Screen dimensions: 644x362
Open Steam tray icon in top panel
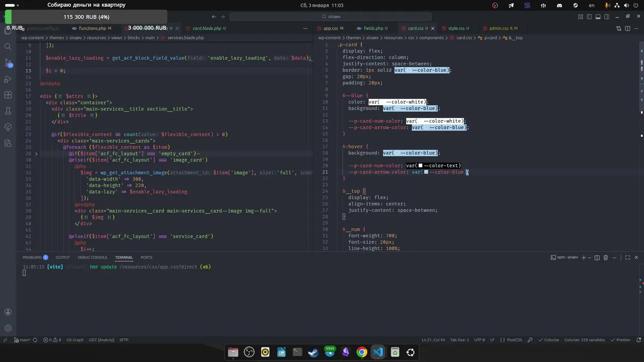click(576, 5)
